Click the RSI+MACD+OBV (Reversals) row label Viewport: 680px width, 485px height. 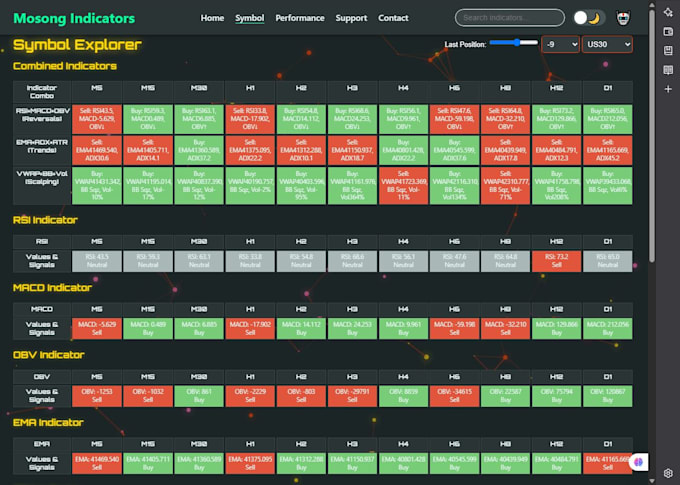(42, 119)
